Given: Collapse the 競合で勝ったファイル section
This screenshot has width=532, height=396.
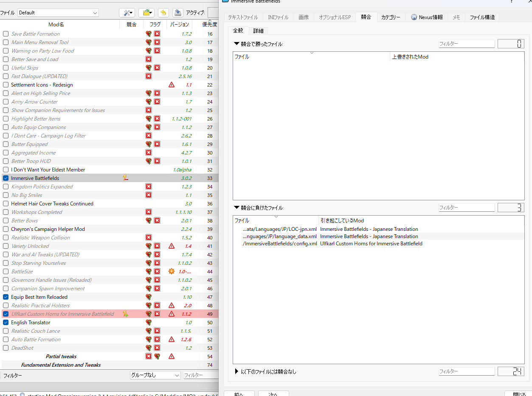Looking at the screenshot, I should click(236, 44).
